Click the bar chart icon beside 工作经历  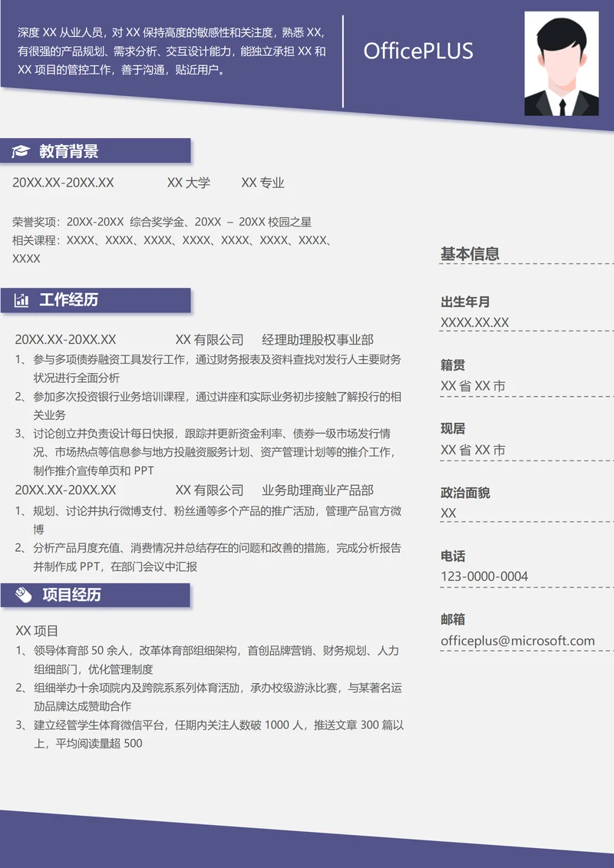[21, 300]
